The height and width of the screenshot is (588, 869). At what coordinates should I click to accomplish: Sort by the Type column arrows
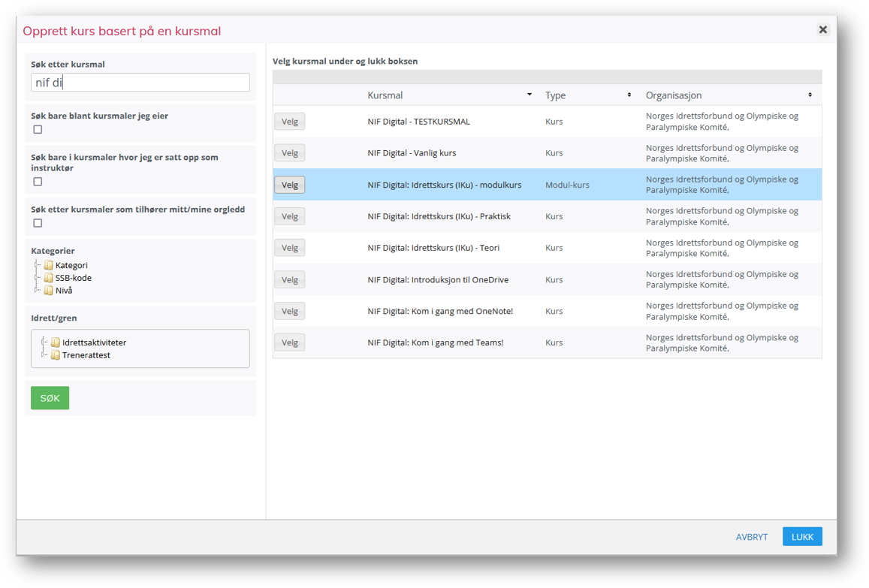pyautogui.click(x=629, y=95)
